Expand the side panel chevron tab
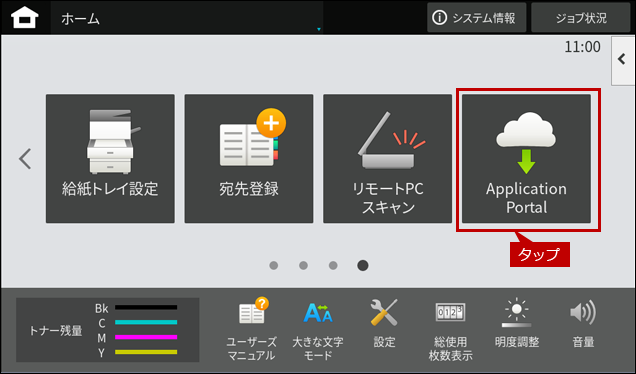 point(623,60)
